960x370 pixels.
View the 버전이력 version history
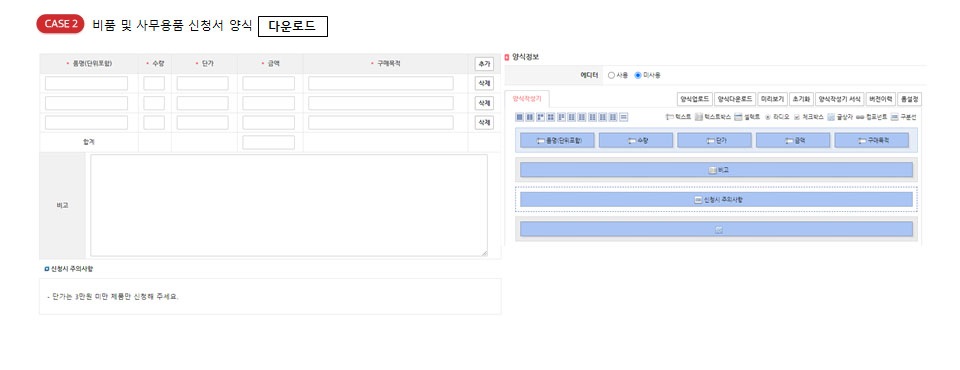pos(880,99)
